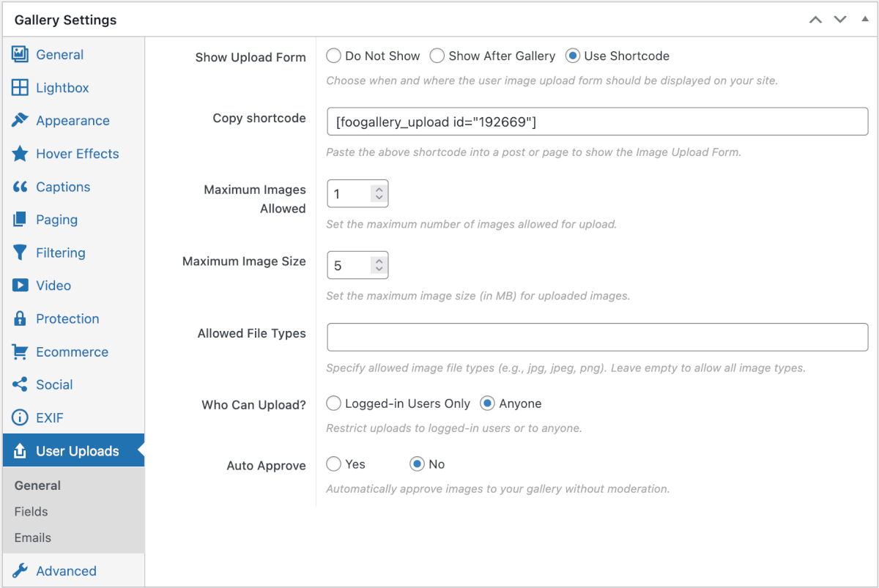Select the General settings icon in sidebar

point(18,54)
